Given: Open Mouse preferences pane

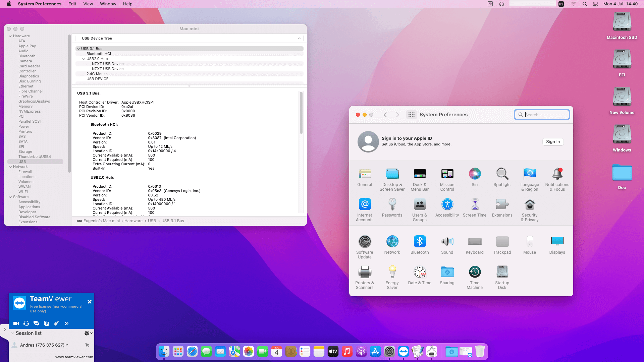Looking at the screenshot, I should (530, 245).
